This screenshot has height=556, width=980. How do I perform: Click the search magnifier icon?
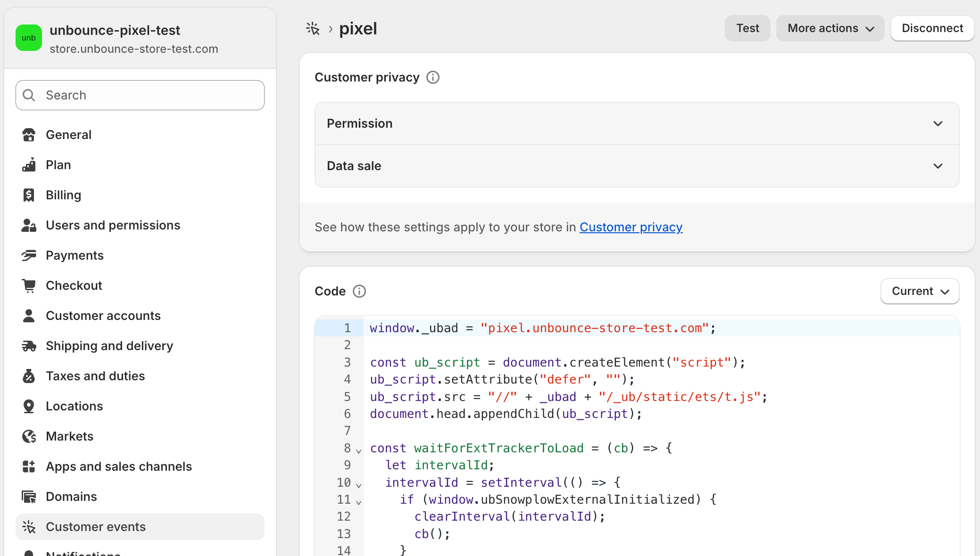29,95
